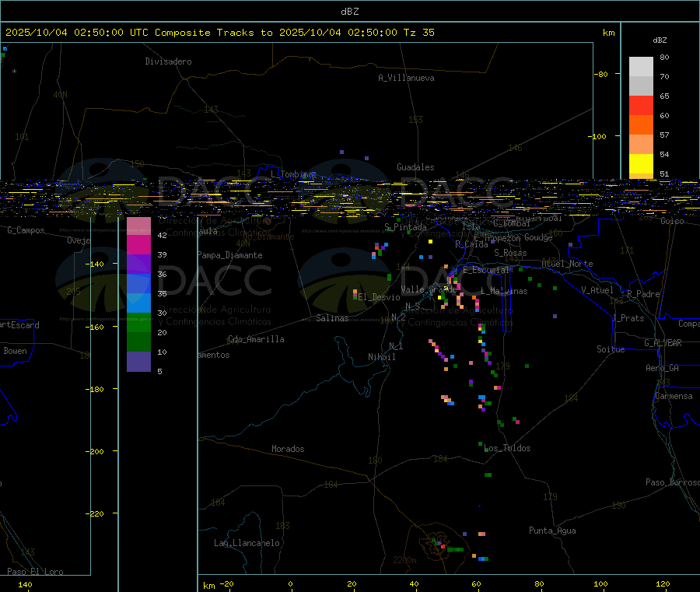Click the V_Atuel location label
This screenshot has width=700, height=592.
click(597, 290)
